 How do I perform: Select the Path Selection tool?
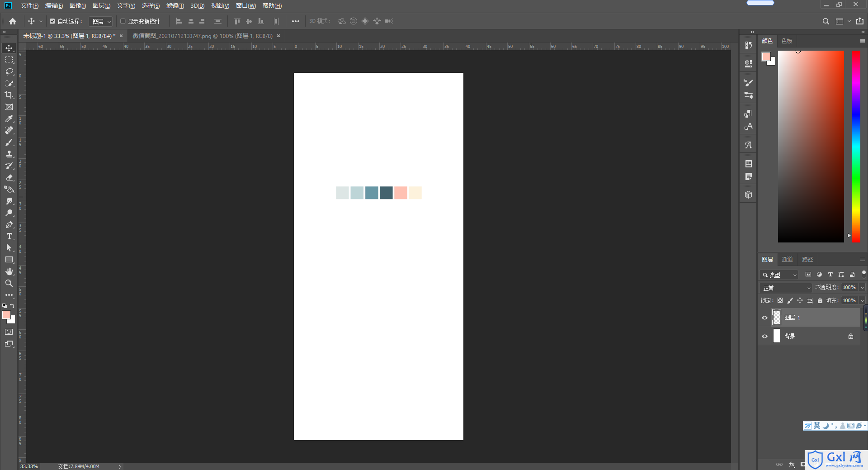[9, 248]
